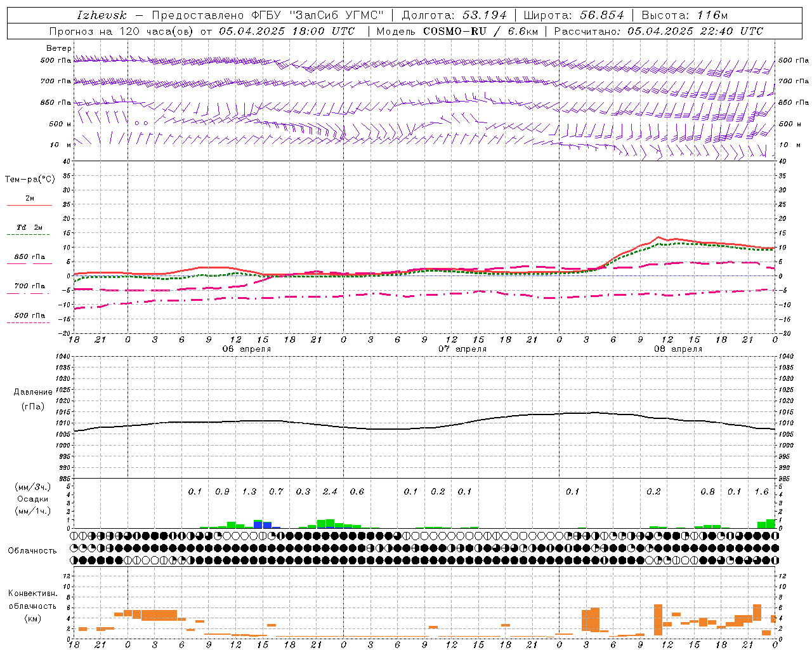Select the 'Давление' pressure panel label
Image resolution: width=812 pixels, height=650 pixels.
pos(33,392)
